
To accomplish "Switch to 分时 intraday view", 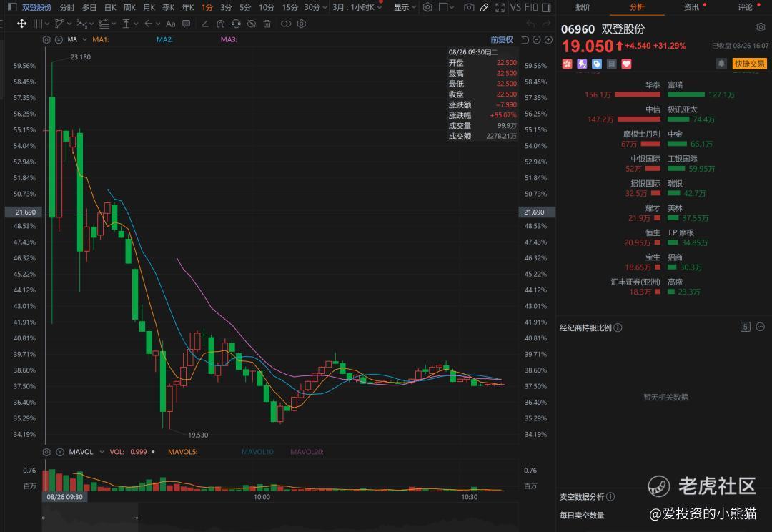I will [66, 7].
